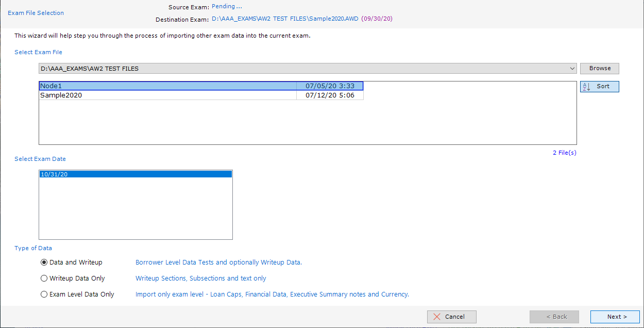The width and height of the screenshot is (644, 328).
Task: Click the Browse button
Action: click(x=599, y=69)
